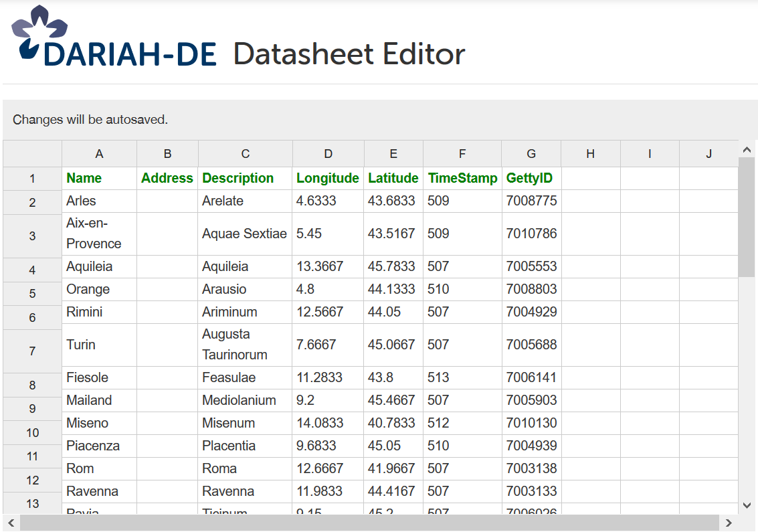This screenshot has width=758, height=532.
Task: Click the GettyID header cell
Action: [531, 179]
